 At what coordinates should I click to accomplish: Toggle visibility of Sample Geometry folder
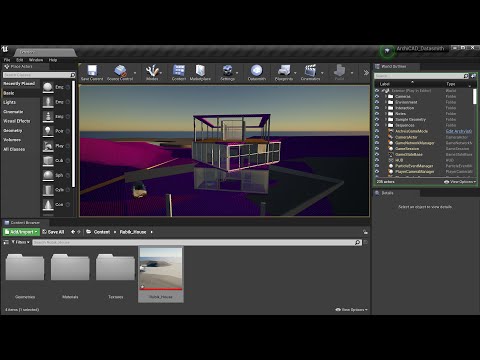click(x=377, y=119)
